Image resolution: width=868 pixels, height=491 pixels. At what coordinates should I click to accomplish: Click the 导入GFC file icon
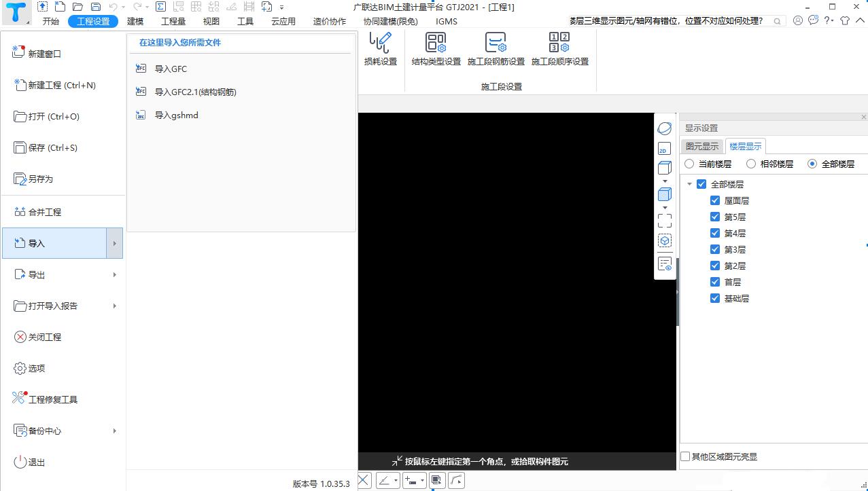click(x=141, y=69)
